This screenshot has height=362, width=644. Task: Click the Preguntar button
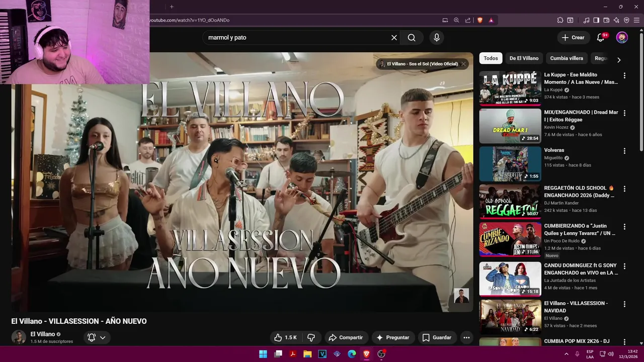click(393, 337)
